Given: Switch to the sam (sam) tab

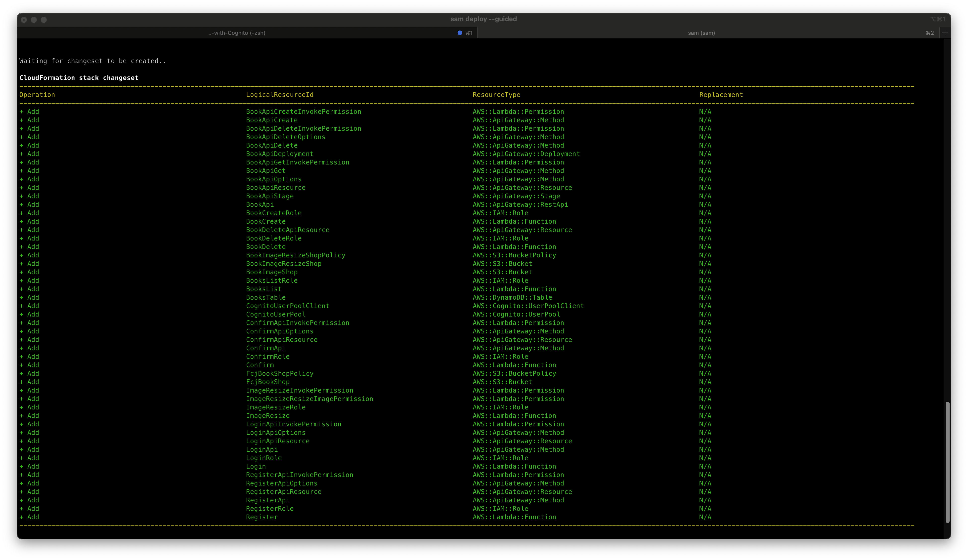Looking at the screenshot, I should click(701, 33).
